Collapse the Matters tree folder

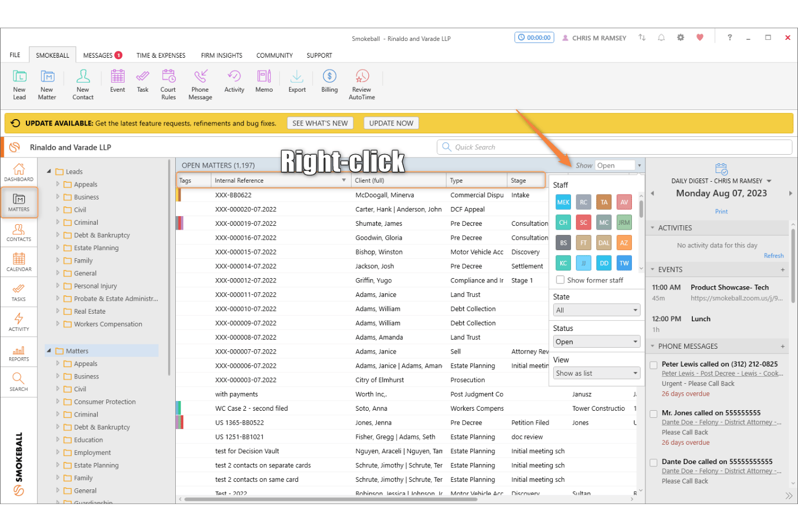point(49,350)
